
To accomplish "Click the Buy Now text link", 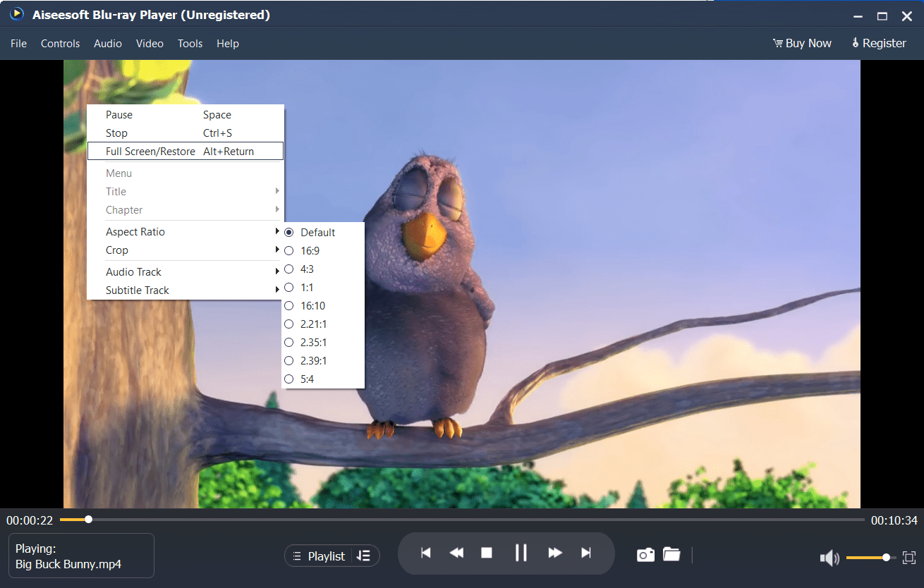I will click(808, 43).
